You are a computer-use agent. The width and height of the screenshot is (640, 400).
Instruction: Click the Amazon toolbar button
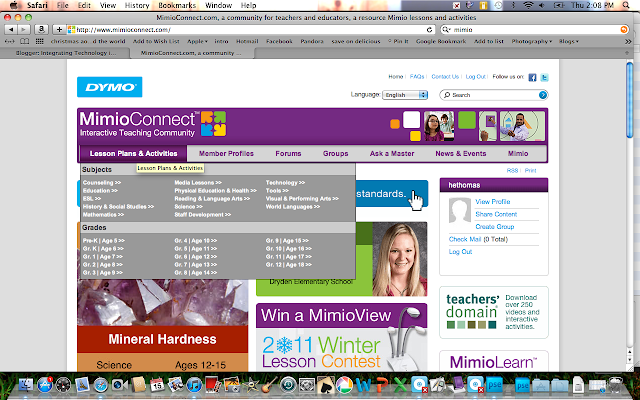point(41,29)
